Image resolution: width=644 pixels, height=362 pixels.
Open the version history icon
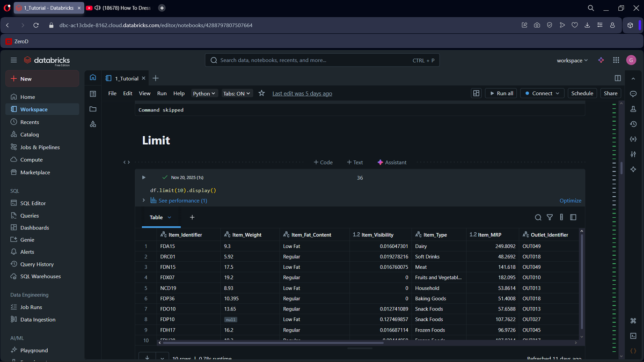(633, 124)
